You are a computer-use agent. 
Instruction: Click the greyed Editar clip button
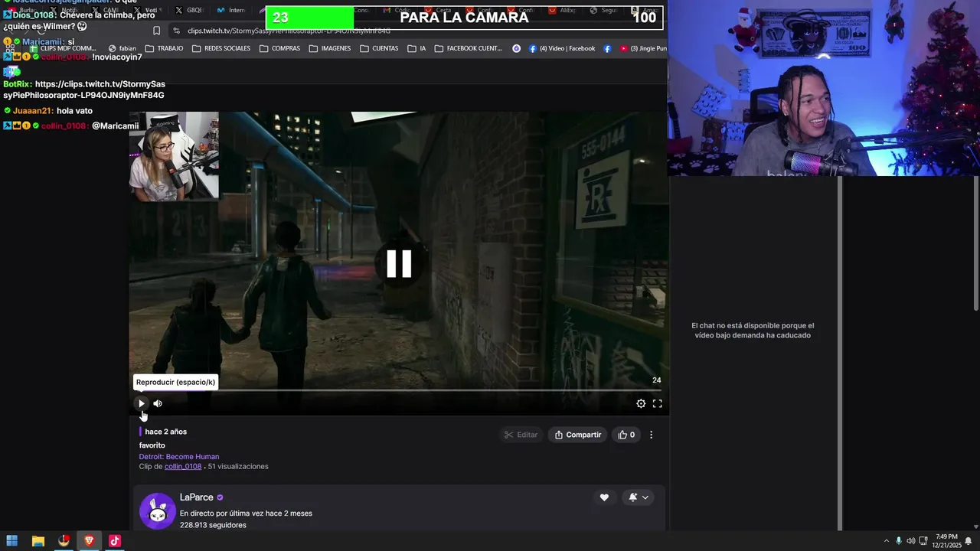tap(521, 435)
